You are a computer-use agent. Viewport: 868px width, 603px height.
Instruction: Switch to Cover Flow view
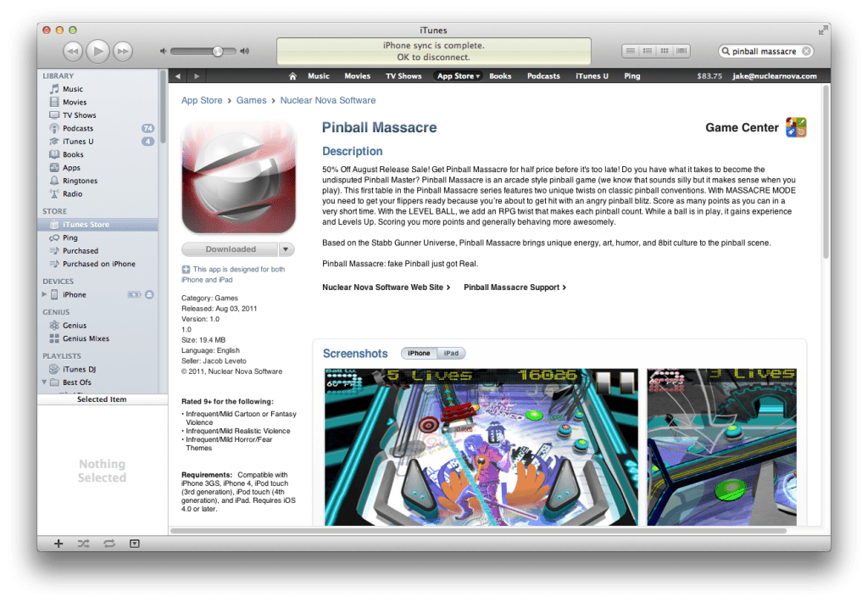coord(682,50)
